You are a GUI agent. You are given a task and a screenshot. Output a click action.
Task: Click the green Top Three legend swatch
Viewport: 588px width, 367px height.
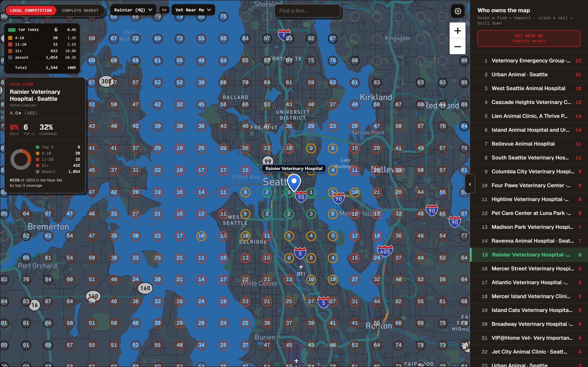click(12, 30)
